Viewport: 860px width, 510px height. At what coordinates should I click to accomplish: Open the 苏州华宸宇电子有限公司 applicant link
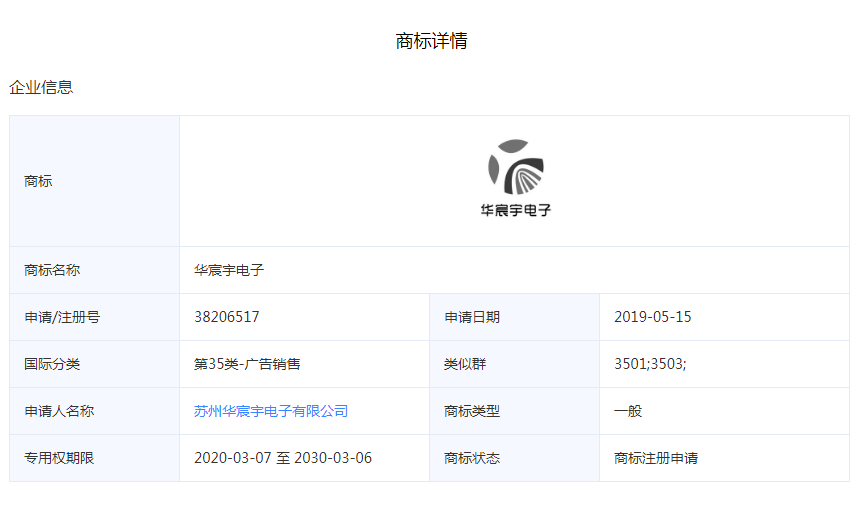(271, 411)
